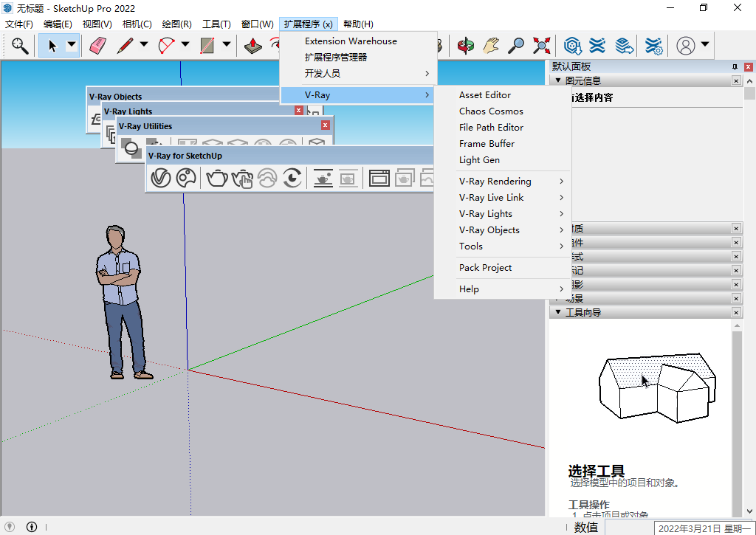
Task: Select Chaos Cosmos in the V-Ray submenu
Action: click(502, 111)
